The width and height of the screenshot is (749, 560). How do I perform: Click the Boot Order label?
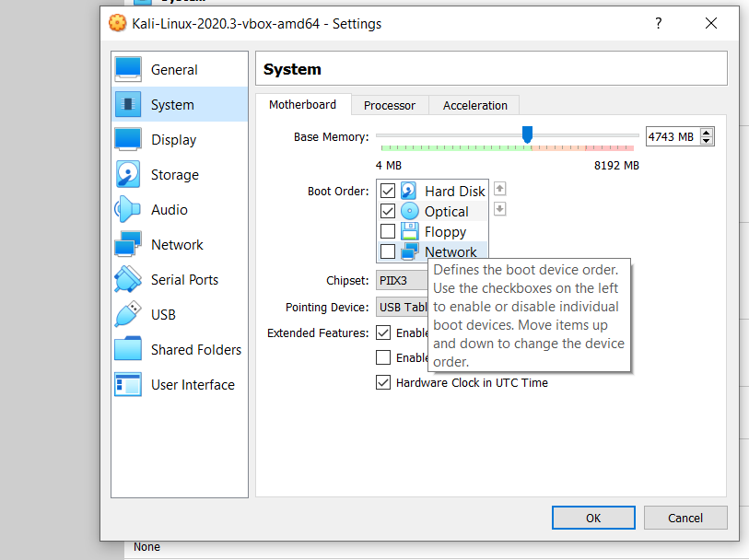pos(338,191)
